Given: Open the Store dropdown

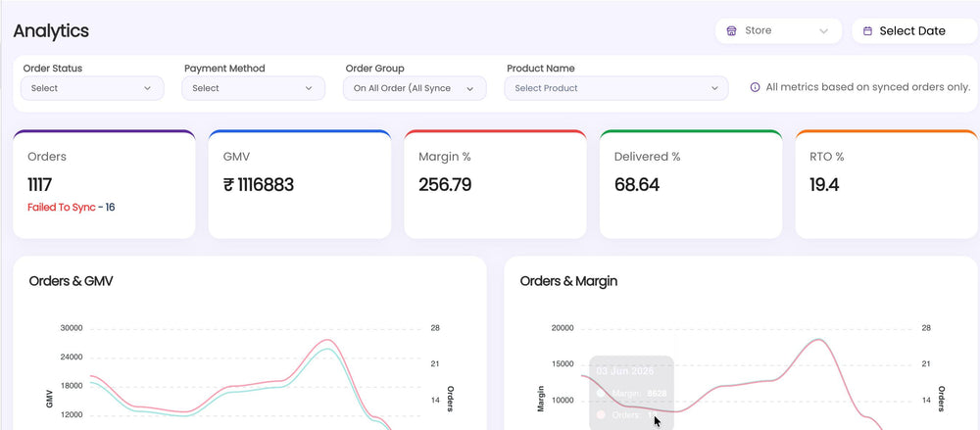Looking at the screenshot, I should [x=778, y=30].
